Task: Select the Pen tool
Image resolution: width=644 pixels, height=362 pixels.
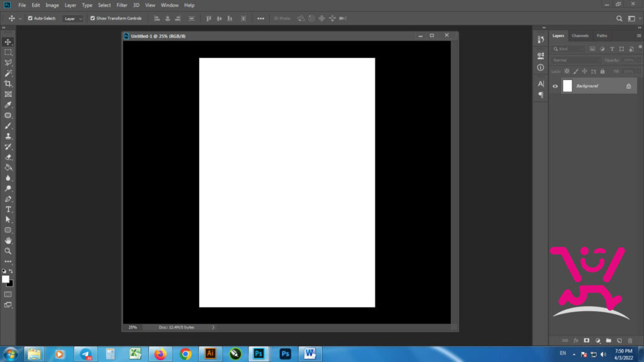Action: (x=8, y=199)
